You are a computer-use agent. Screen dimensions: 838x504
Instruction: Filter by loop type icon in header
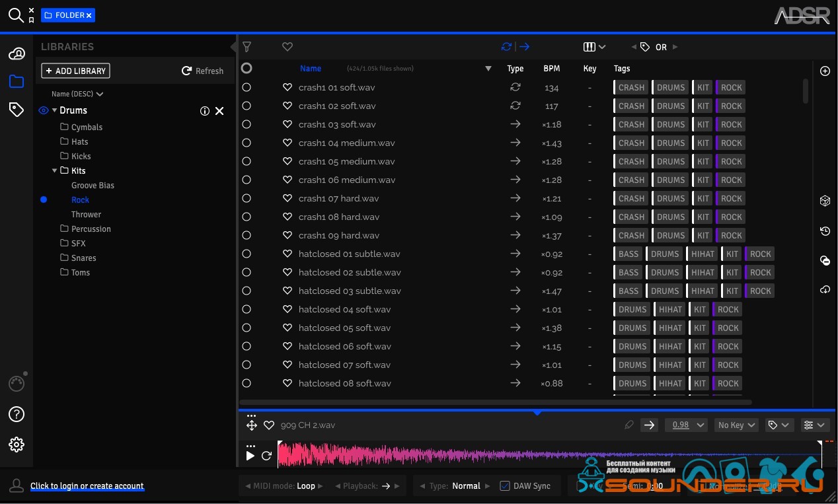click(x=507, y=47)
